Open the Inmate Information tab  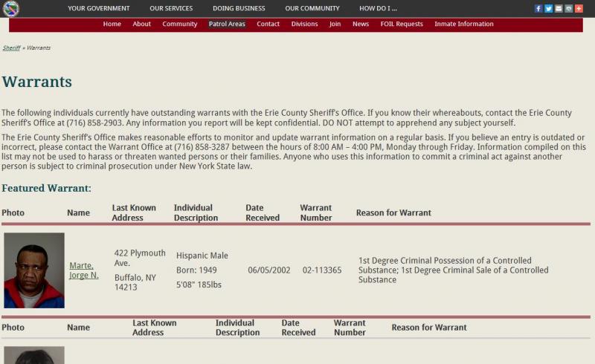pos(463,24)
